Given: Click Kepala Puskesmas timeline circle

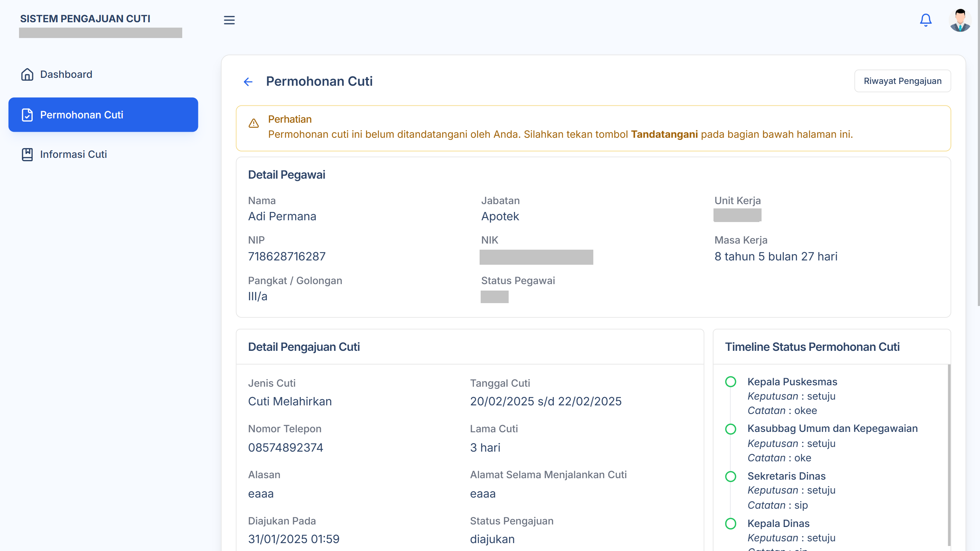Looking at the screenshot, I should pyautogui.click(x=730, y=381).
